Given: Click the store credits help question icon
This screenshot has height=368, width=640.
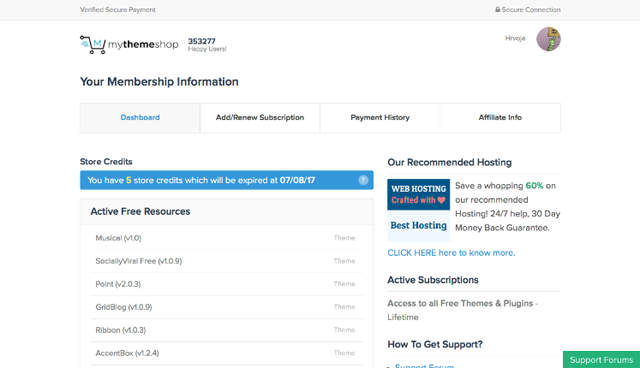Looking at the screenshot, I should pos(363,180).
